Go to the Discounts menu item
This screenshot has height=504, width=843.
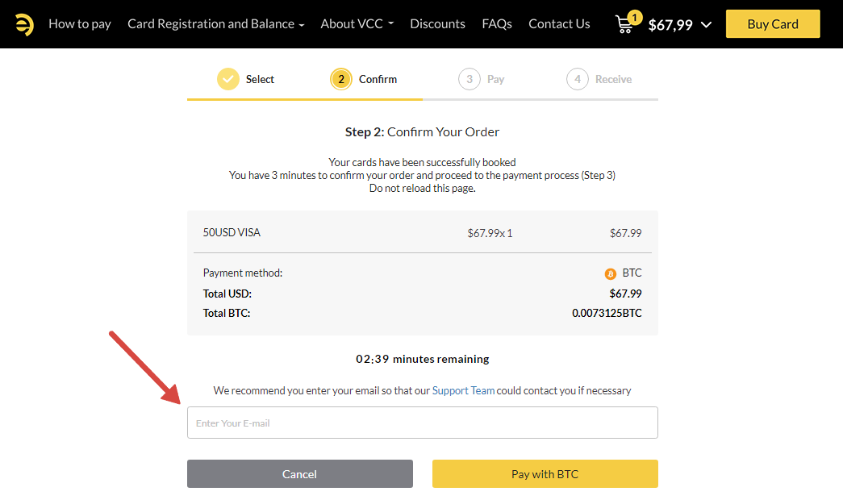coord(437,24)
